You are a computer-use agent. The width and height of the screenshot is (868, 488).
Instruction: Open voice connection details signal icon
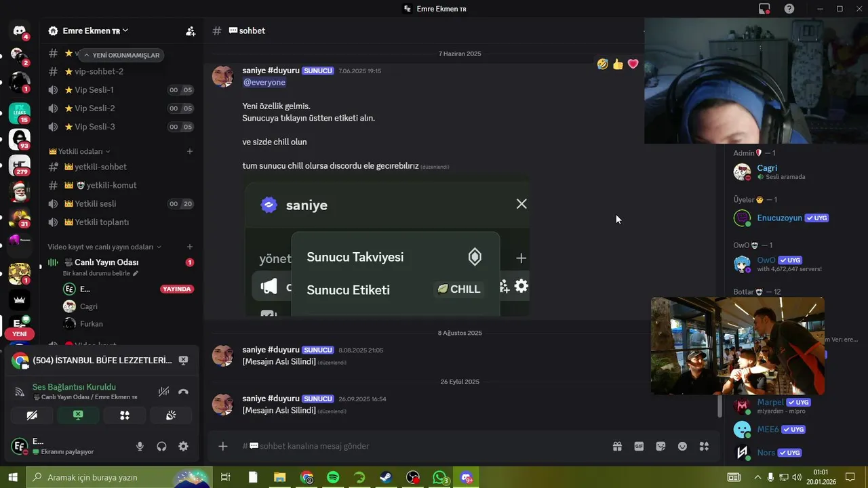[x=20, y=391]
